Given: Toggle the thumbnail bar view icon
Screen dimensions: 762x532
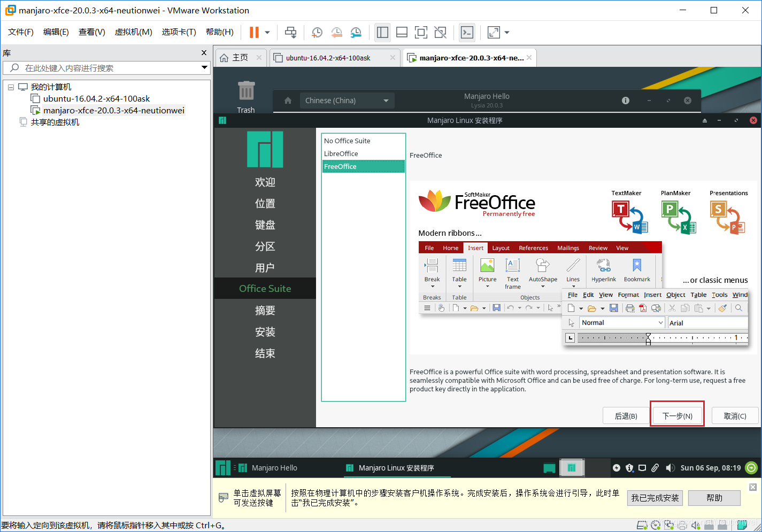Looking at the screenshot, I should [x=402, y=33].
